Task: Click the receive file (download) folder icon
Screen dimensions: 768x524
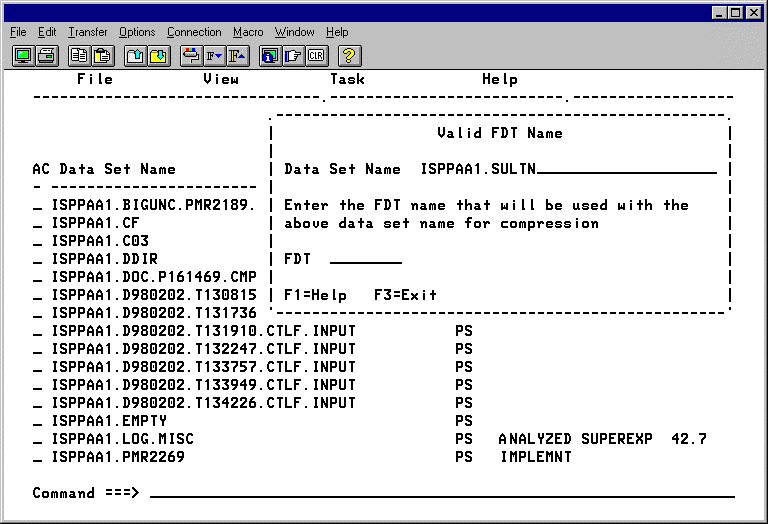Action: coord(158,56)
